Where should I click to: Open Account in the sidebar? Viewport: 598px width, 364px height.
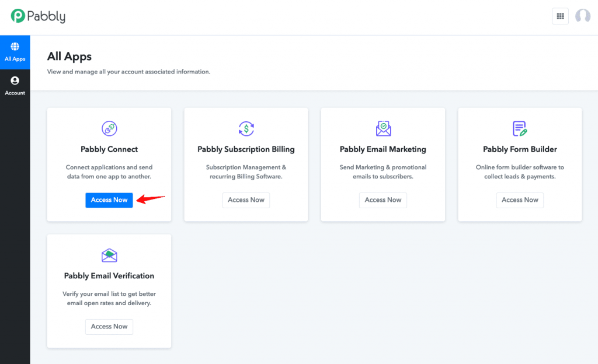[15, 86]
